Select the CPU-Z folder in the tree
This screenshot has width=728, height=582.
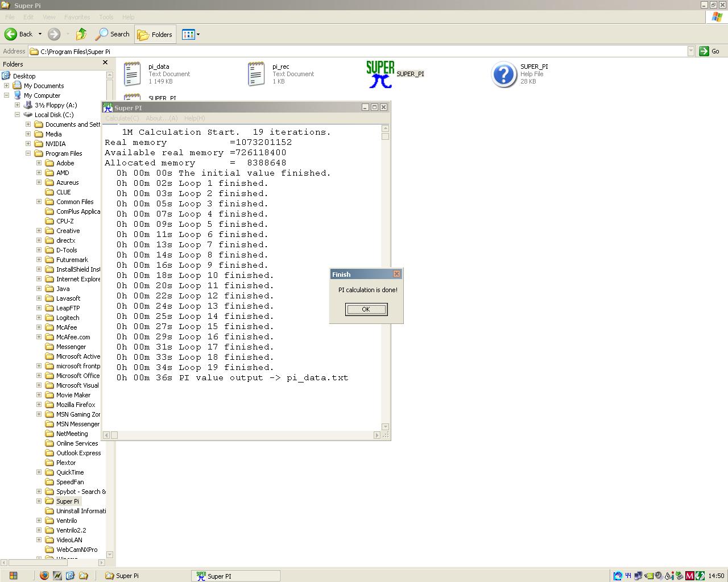click(x=65, y=221)
